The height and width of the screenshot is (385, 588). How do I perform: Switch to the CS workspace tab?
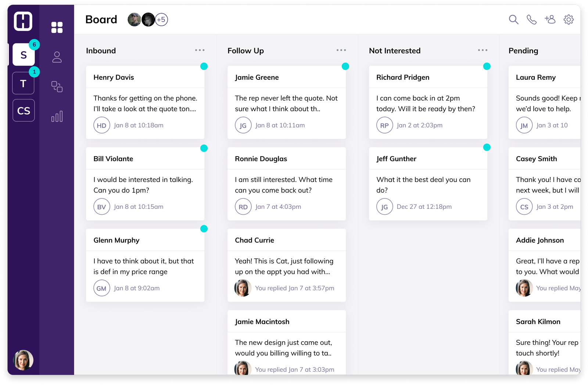pyautogui.click(x=23, y=110)
